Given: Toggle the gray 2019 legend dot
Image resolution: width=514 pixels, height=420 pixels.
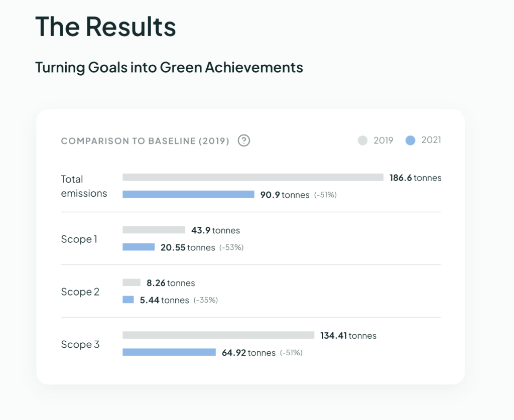Looking at the screenshot, I should 363,141.
